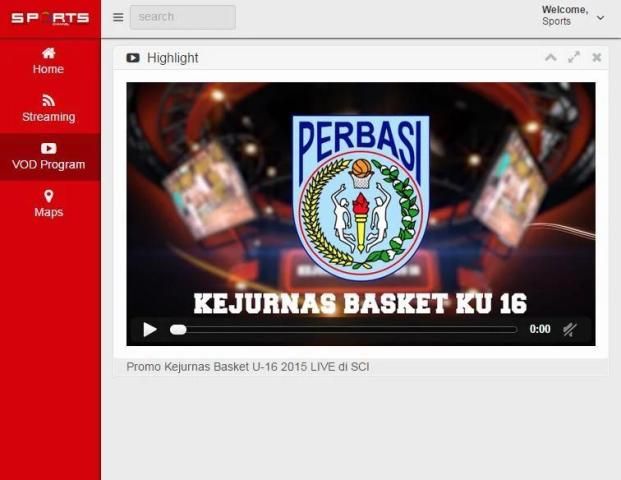The width and height of the screenshot is (621, 480).
Task: Click the video progress seek bar
Action: point(345,329)
